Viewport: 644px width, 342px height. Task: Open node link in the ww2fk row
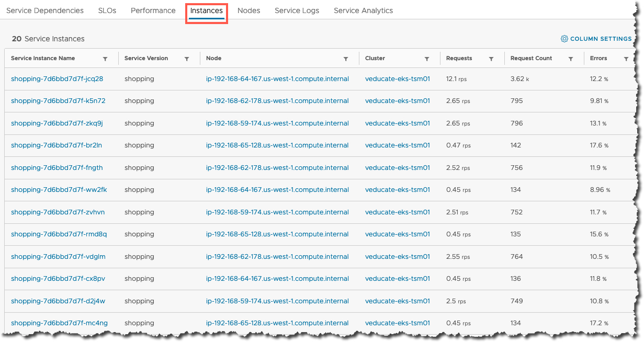pyautogui.click(x=277, y=190)
